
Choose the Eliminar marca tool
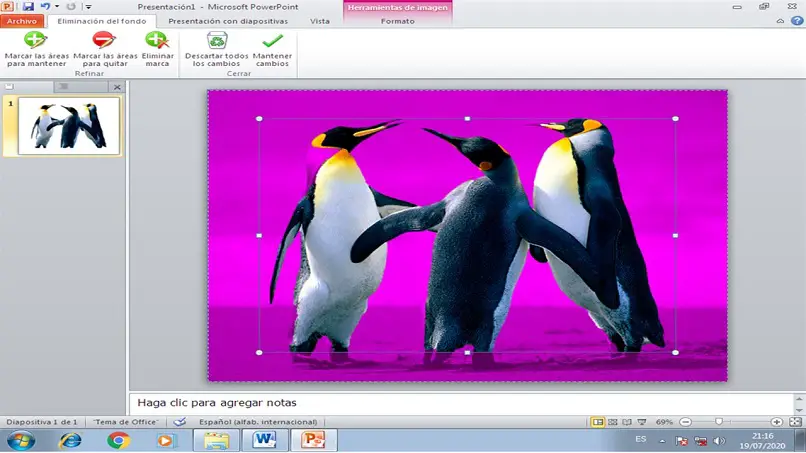tap(157, 49)
